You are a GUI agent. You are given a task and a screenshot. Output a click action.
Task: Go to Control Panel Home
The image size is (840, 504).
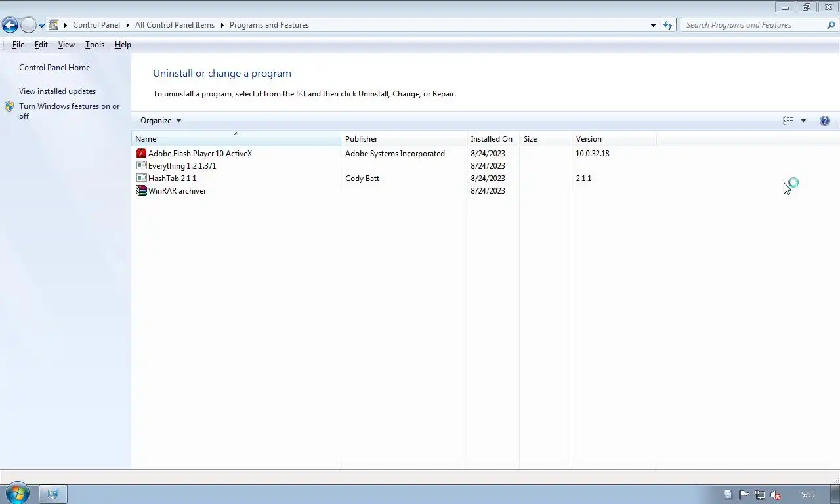(54, 68)
